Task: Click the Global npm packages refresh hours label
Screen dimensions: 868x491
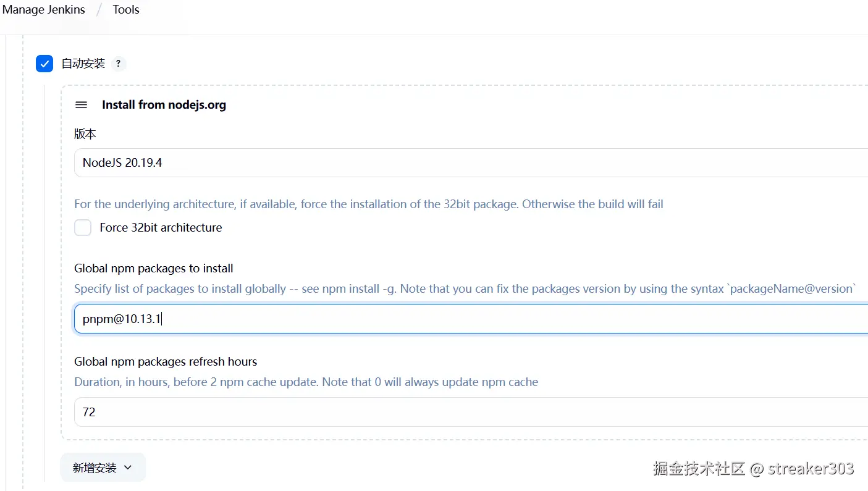Action: click(166, 362)
